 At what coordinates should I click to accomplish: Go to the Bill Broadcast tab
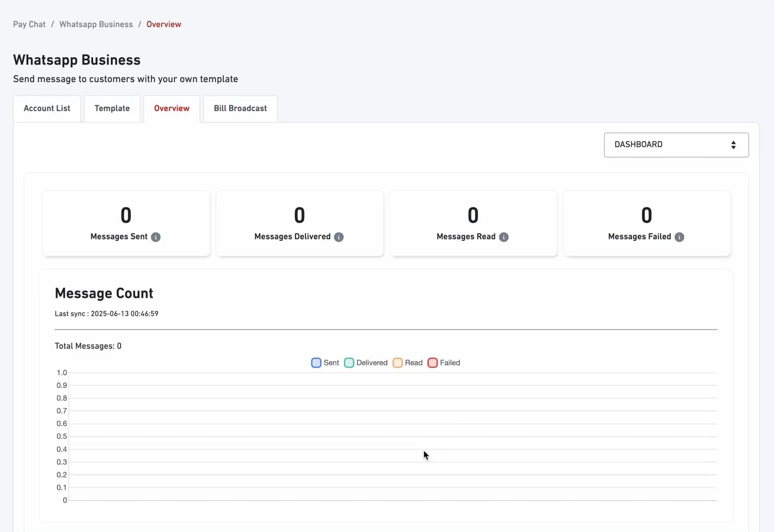click(240, 108)
